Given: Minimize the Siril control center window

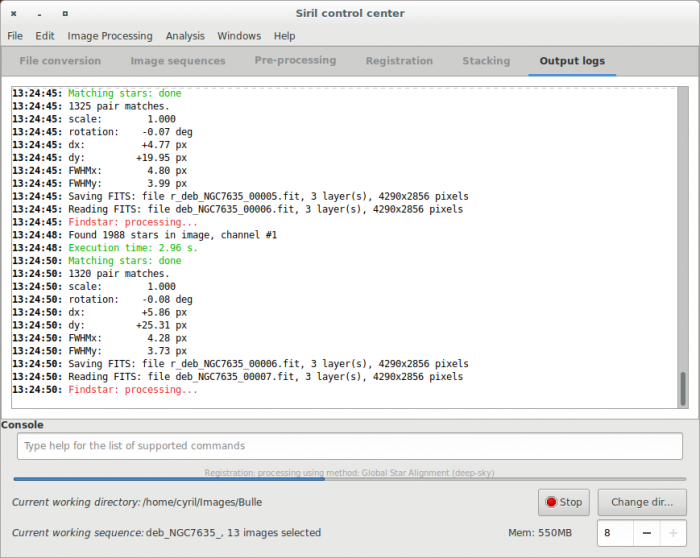Looking at the screenshot, I should pyautogui.click(x=39, y=14).
